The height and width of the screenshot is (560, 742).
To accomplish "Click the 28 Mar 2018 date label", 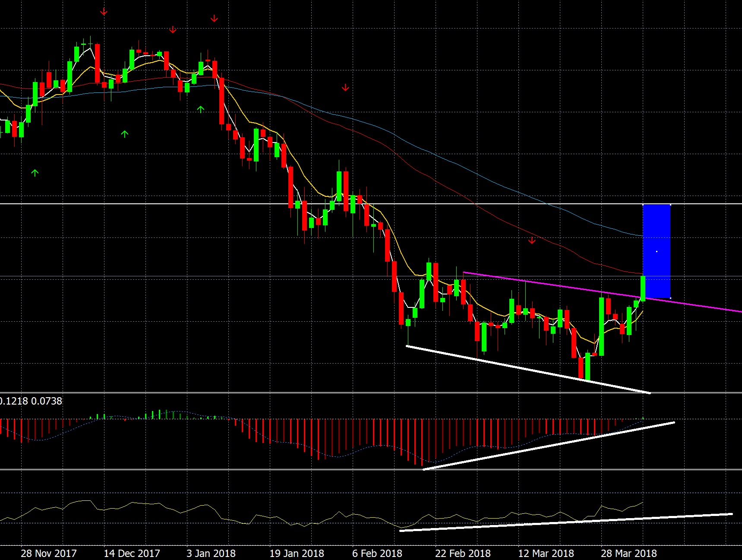I will click(628, 553).
